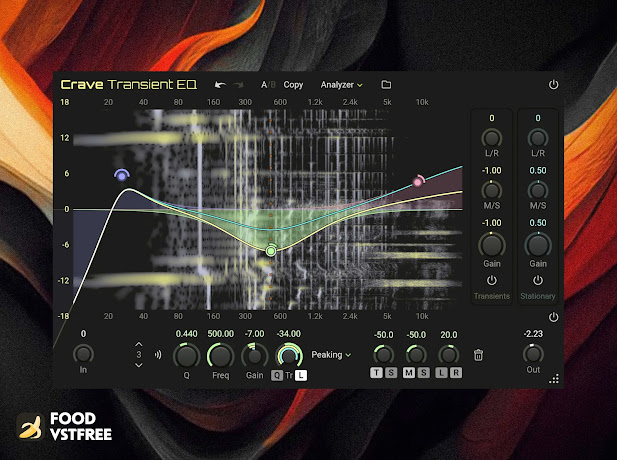Click the knob above the T S buttons
This screenshot has height=460, width=617.
click(383, 354)
